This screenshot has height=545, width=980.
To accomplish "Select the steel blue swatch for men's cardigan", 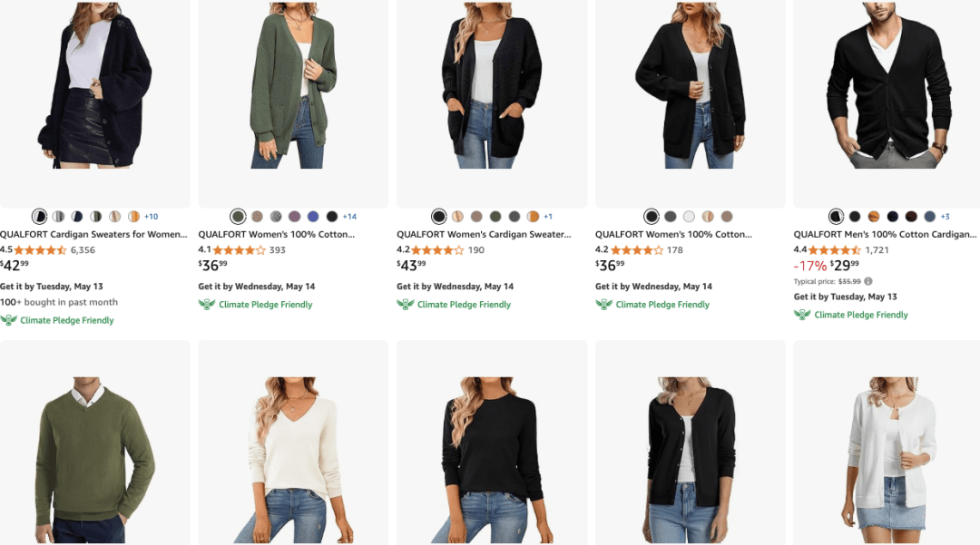I will [930, 217].
